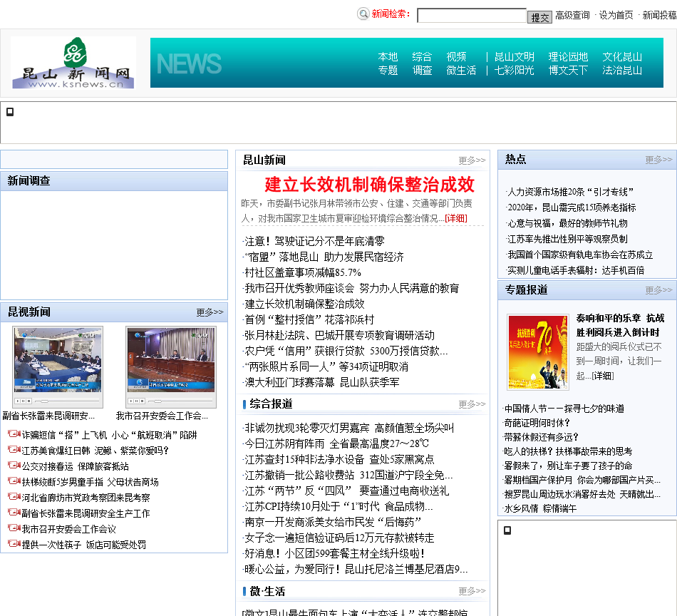Click the 提交 search button
Image resolution: width=677 pixels, height=616 pixels.
click(539, 17)
